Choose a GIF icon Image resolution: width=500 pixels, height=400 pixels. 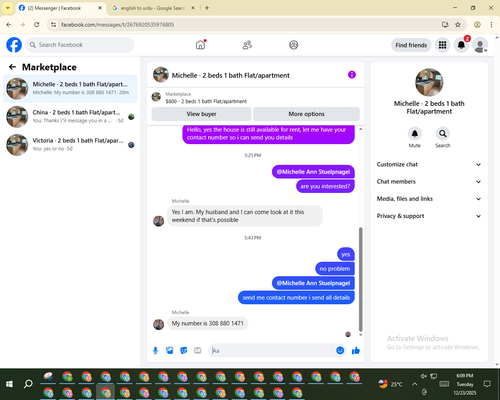(x=198, y=350)
